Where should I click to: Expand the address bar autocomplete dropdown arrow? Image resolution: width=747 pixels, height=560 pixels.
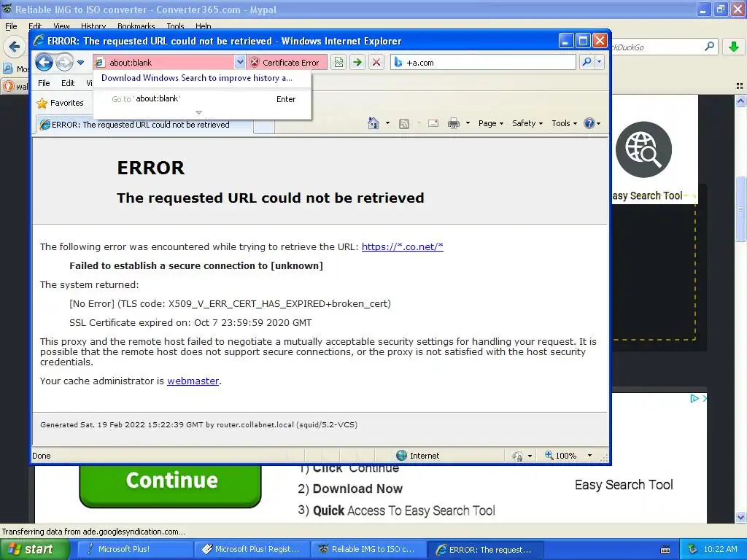click(239, 63)
